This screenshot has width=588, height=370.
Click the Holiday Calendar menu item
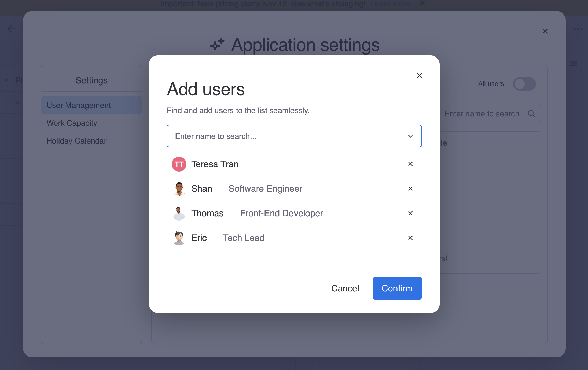pos(76,140)
